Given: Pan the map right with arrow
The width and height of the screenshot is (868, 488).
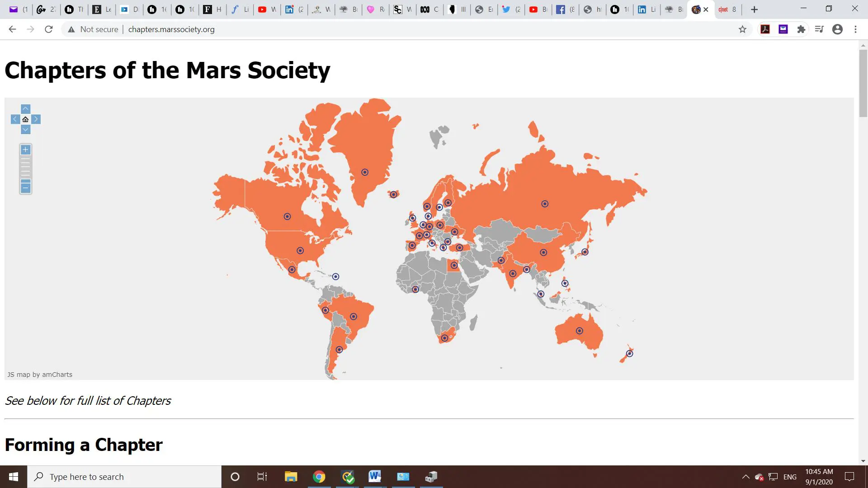Looking at the screenshot, I should click(x=36, y=119).
